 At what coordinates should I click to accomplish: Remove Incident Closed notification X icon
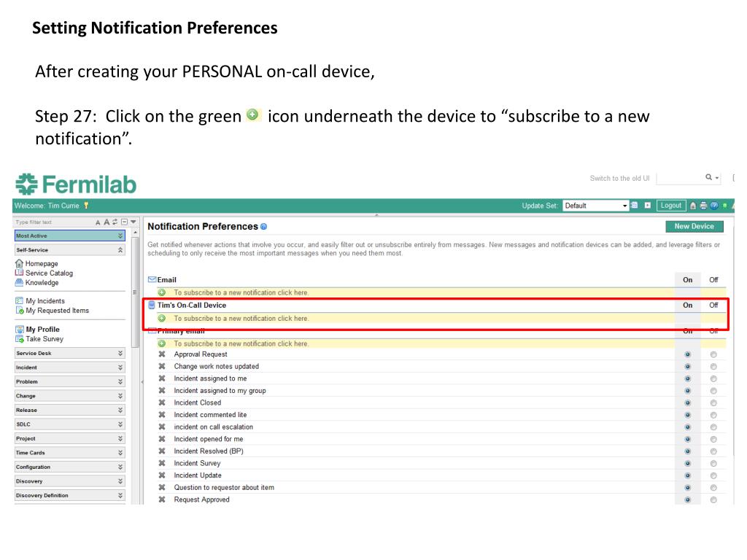click(x=162, y=402)
